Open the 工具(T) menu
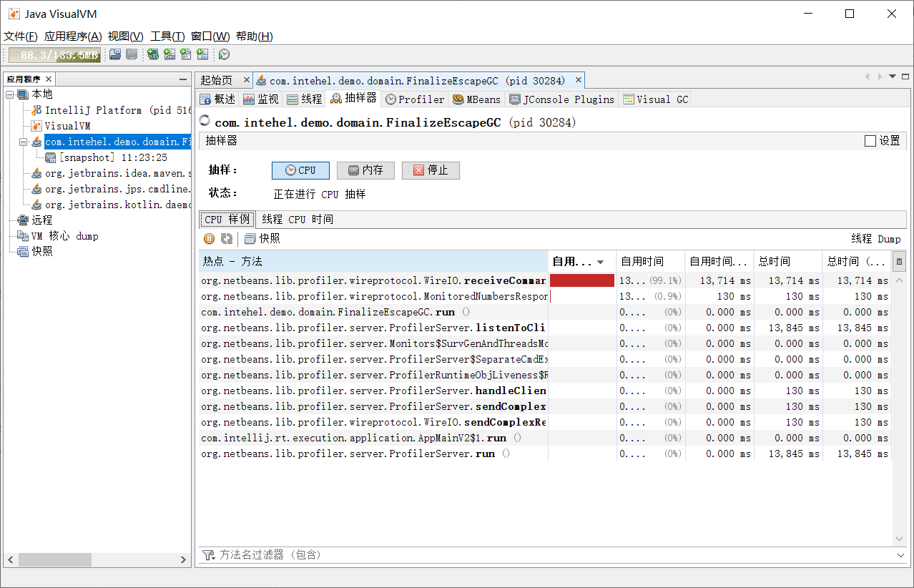This screenshot has height=588, width=914. (x=167, y=36)
